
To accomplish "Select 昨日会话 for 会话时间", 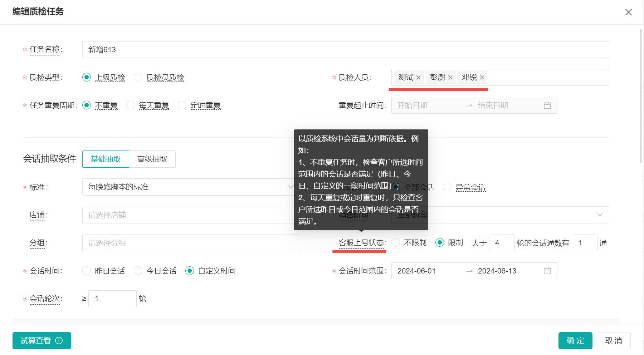I will (x=87, y=271).
